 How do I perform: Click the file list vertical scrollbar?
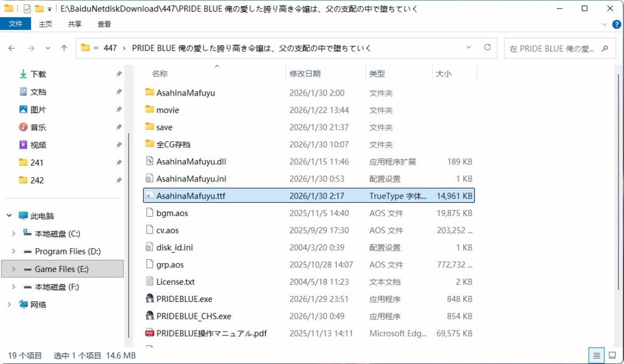click(618, 182)
